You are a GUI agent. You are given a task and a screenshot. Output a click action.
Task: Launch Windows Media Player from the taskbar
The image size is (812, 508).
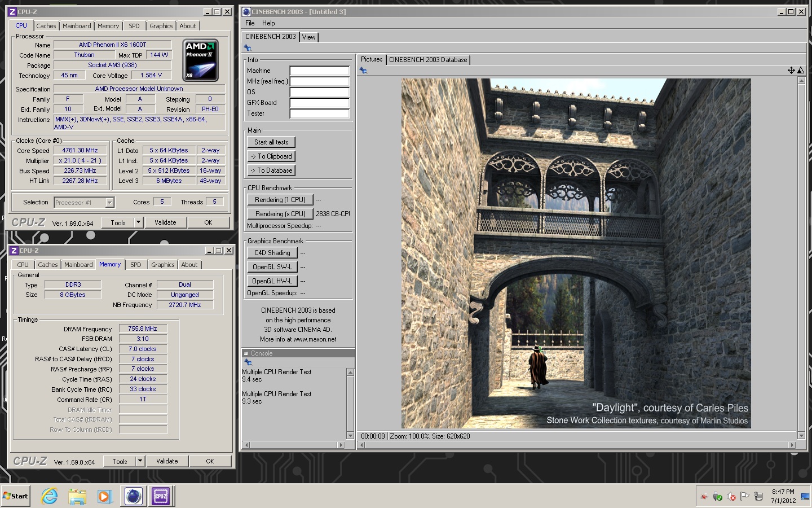coord(104,496)
